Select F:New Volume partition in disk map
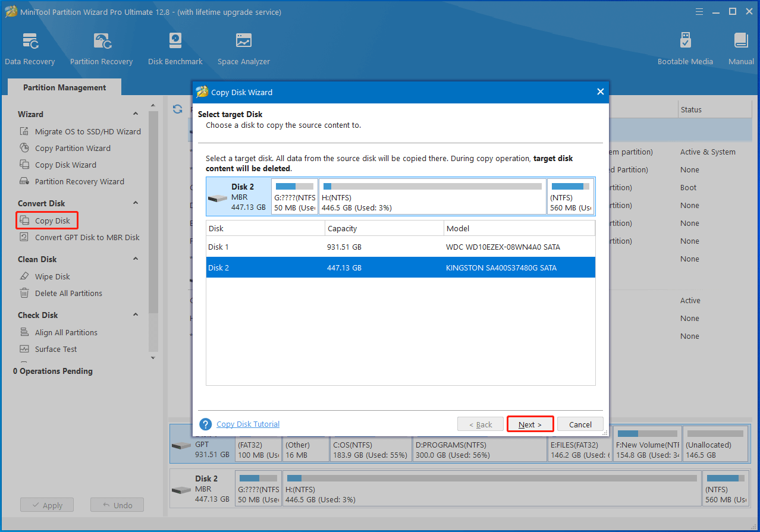This screenshot has width=760, height=532. click(647, 445)
